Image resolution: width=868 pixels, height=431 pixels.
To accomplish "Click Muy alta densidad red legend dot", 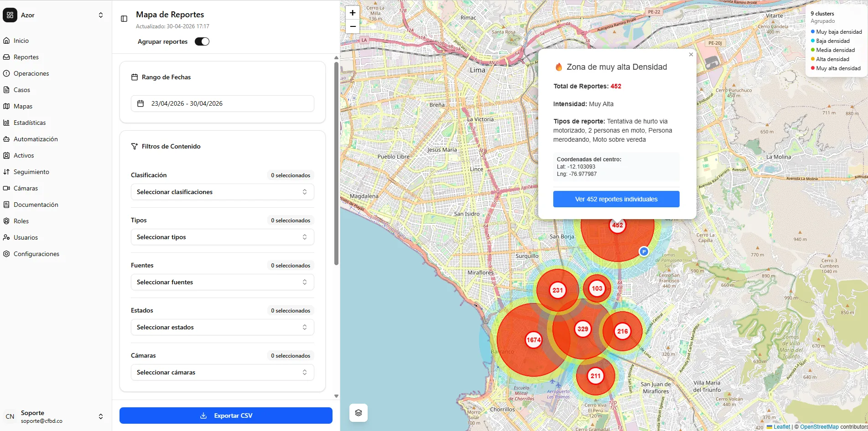I will (813, 68).
